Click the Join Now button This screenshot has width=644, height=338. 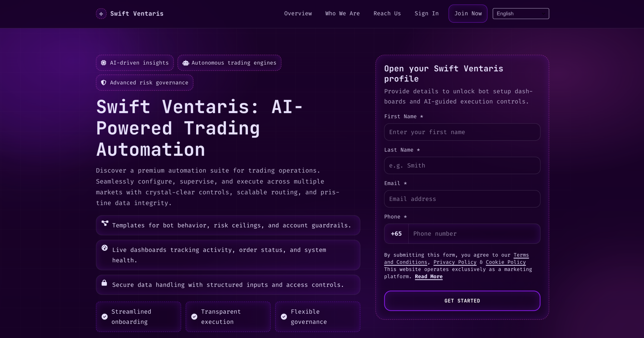tap(468, 14)
